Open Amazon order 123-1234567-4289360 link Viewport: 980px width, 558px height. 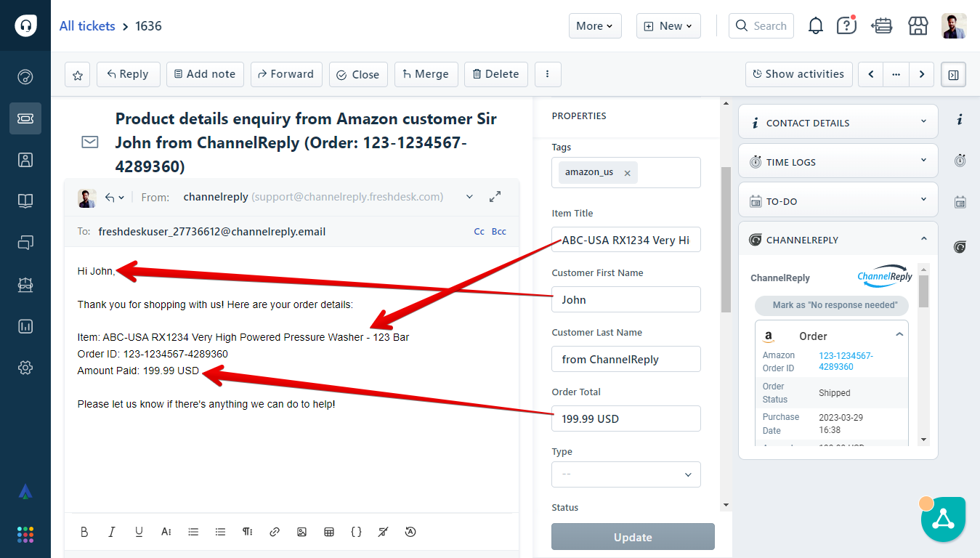(846, 361)
